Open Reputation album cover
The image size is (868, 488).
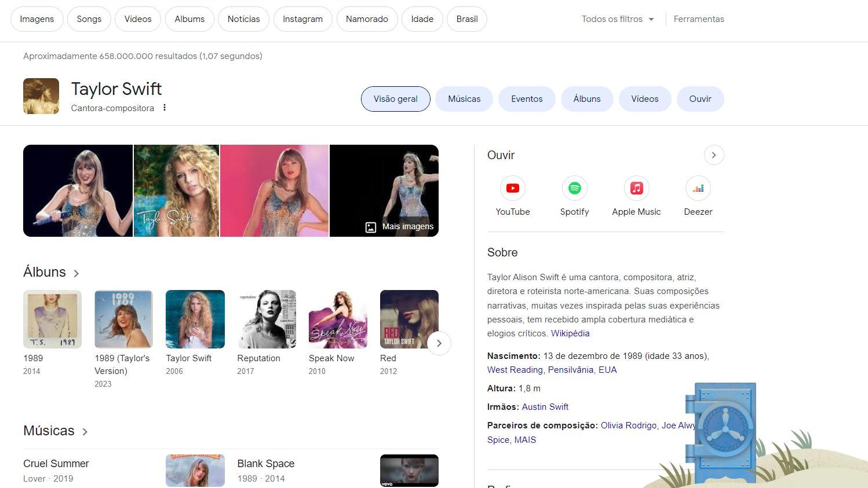point(267,319)
